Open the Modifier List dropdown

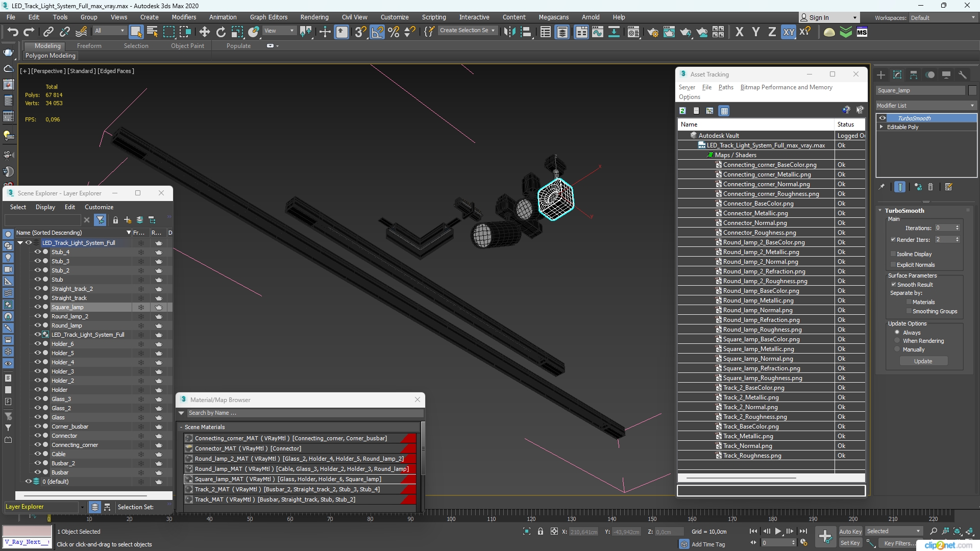coord(926,106)
